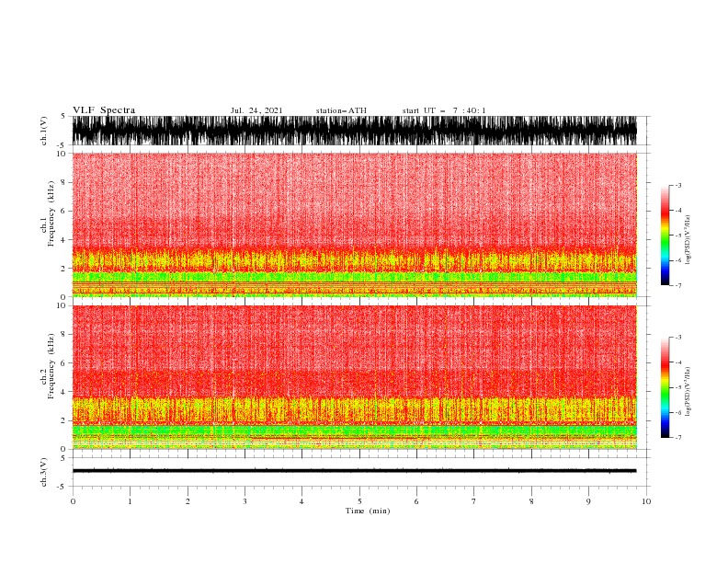Click time-axis tick label '8'

click(531, 501)
